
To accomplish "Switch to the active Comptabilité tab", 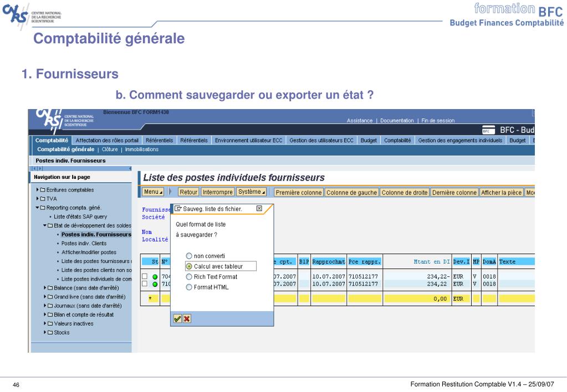I will pyautogui.click(x=52, y=141).
